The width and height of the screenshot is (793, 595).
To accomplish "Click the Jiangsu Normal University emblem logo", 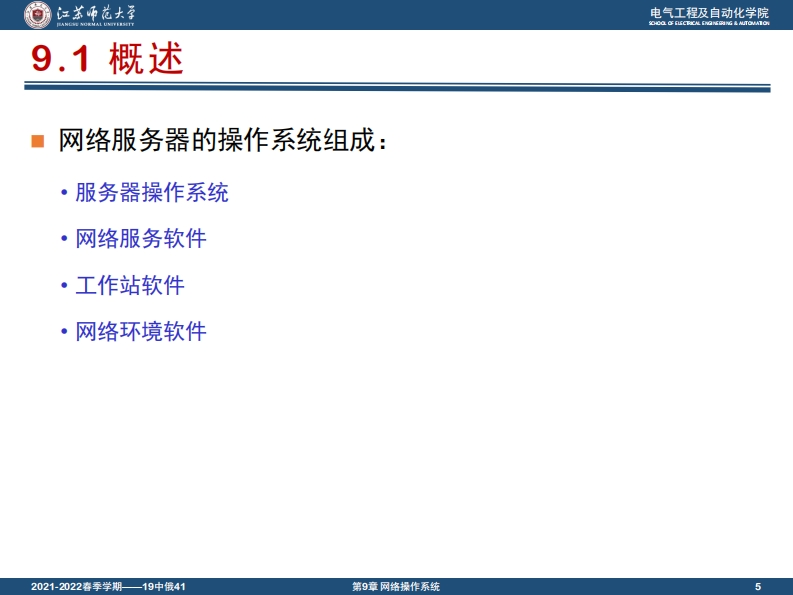I will [38, 15].
